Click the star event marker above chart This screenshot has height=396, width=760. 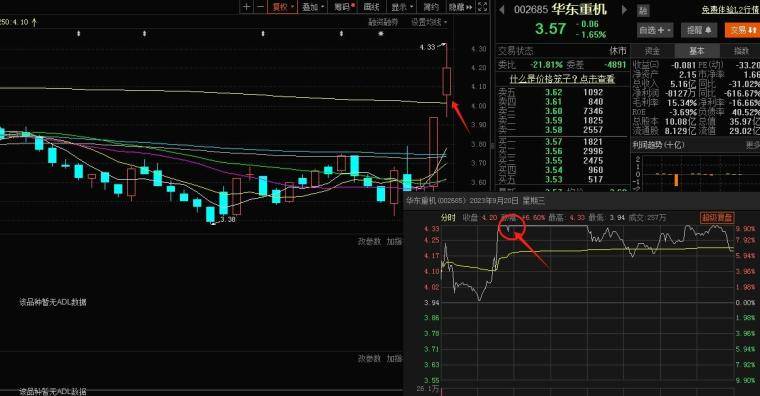[381, 34]
